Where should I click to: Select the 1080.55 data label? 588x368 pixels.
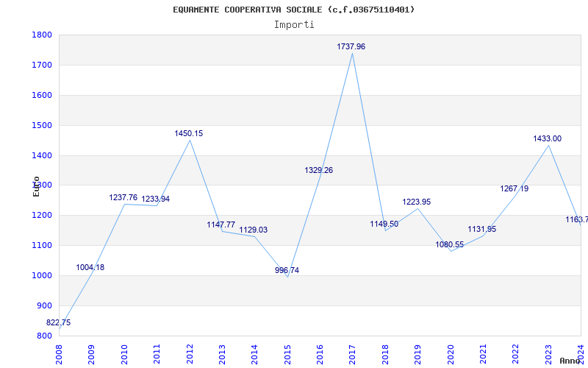pos(450,244)
